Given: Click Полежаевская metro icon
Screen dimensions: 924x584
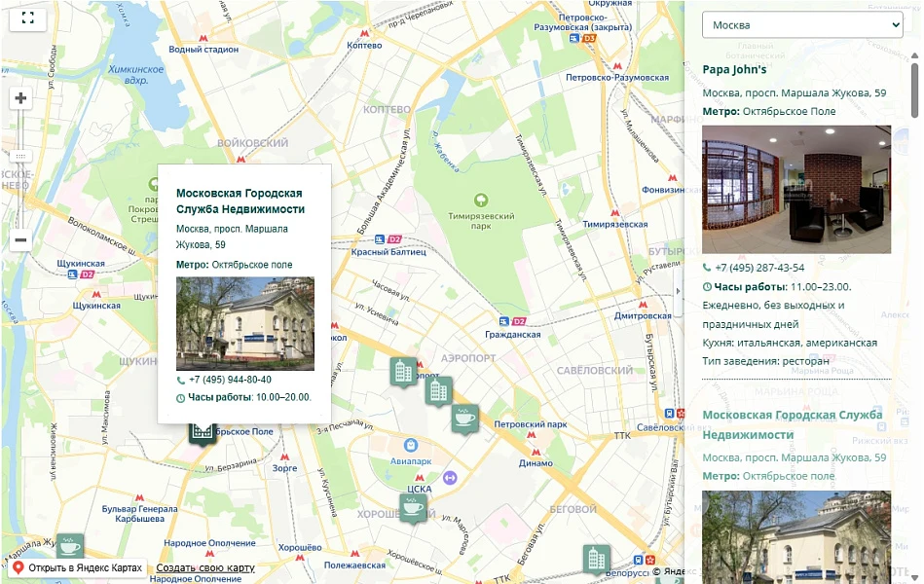Looking at the screenshot, I should coord(354,554).
